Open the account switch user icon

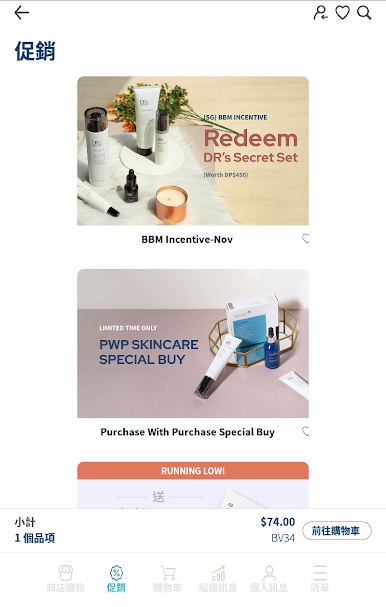[x=321, y=12]
